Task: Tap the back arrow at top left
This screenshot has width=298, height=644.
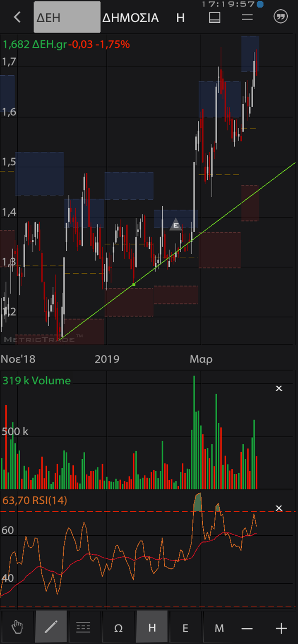Action: coord(17,17)
